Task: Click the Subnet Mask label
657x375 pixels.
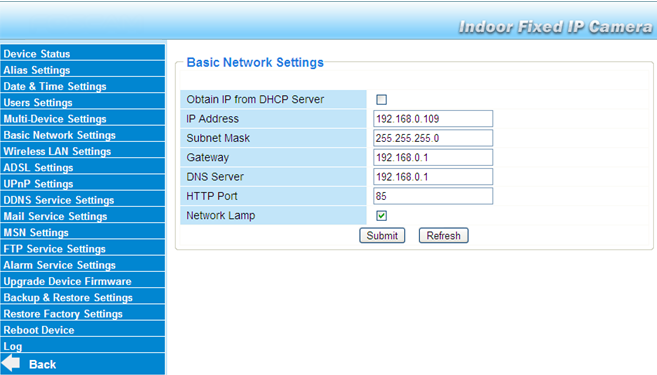Action: click(218, 138)
